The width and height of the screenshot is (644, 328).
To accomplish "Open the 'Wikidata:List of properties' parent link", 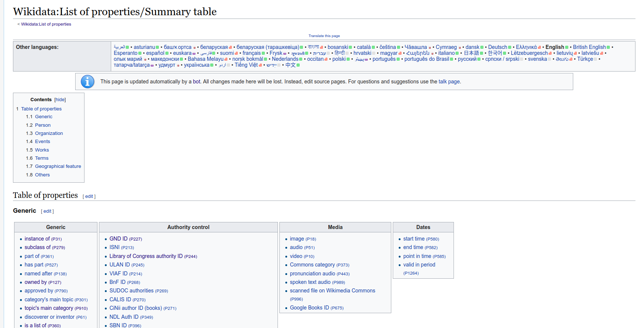I will pyautogui.click(x=46, y=24).
